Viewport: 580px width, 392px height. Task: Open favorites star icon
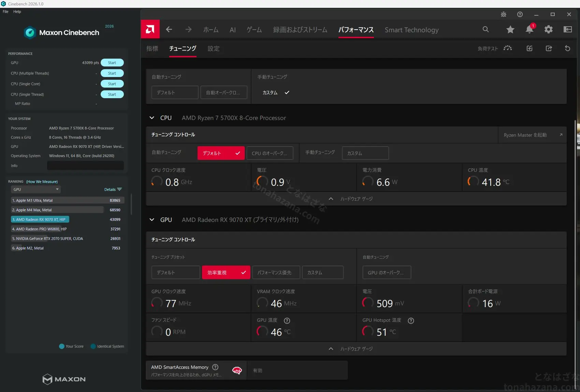click(x=510, y=29)
